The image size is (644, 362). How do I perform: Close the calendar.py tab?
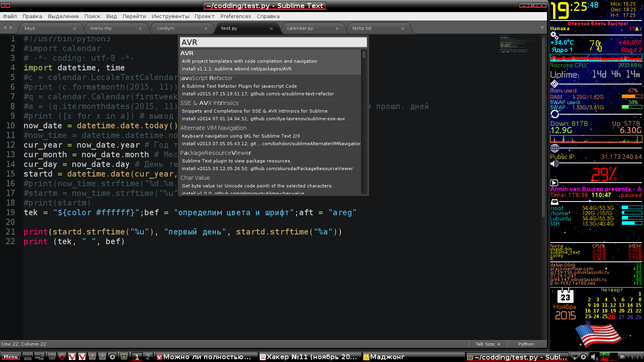tap(337, 29)
